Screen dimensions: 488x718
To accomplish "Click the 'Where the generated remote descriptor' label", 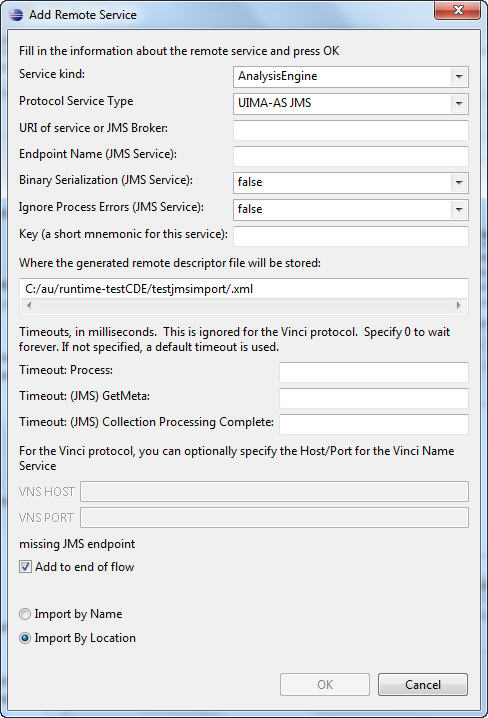I will coord(170,263).
